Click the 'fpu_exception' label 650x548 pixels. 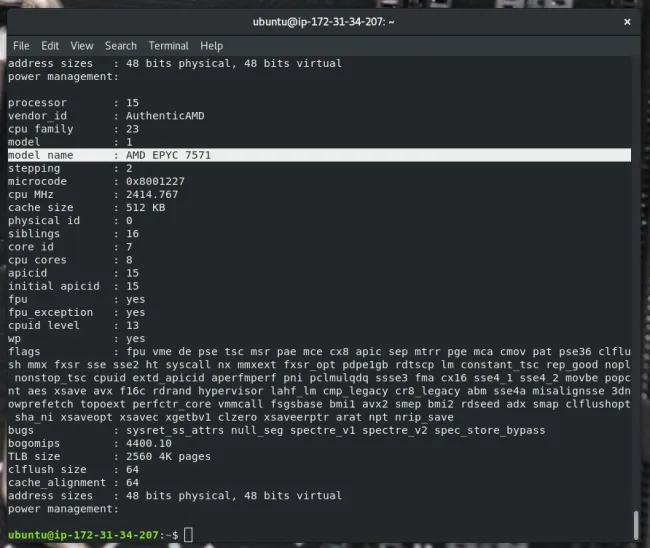coord(51,312)
